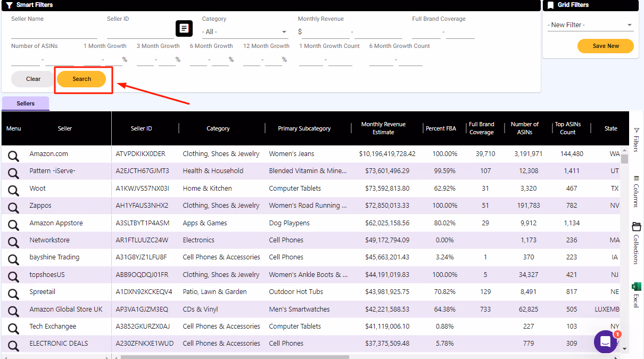Click revenue $43,981,925.75 cell
Viewport: 644px width, 359px height.
[387, 292]
